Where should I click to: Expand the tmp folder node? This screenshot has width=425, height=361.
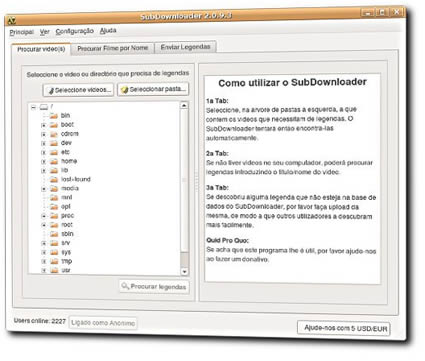[x=43, y=262]
